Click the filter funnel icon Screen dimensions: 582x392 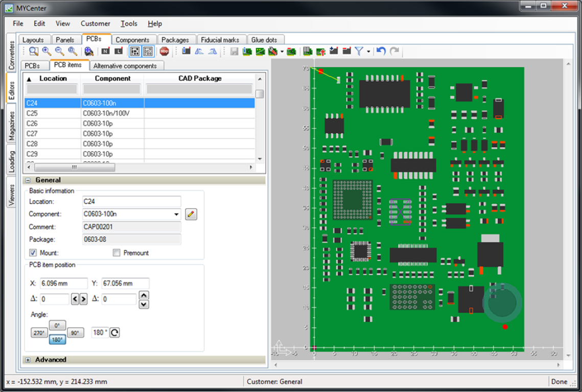click(359, 51)
